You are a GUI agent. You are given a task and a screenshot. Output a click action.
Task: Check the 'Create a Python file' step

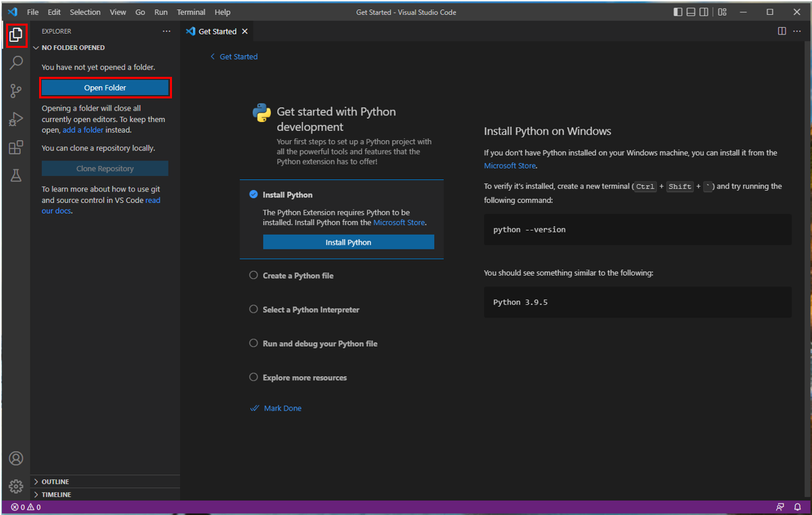point(254,275)
